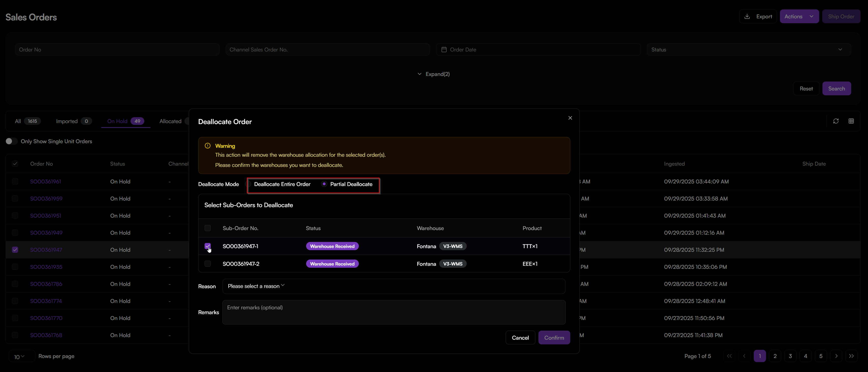Image resolution: width=868 pixels, height=372 pixels.
Task: Click the calendar icon in Order Date field
Action: click(444, 49)
